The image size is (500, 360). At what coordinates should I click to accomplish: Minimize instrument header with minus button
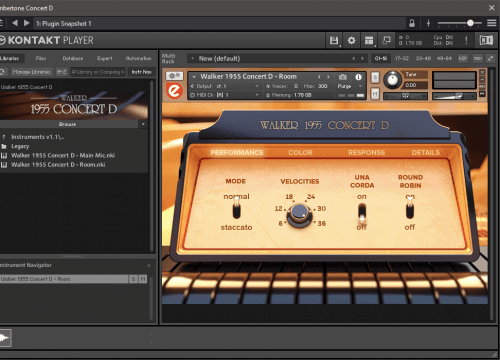482,80
